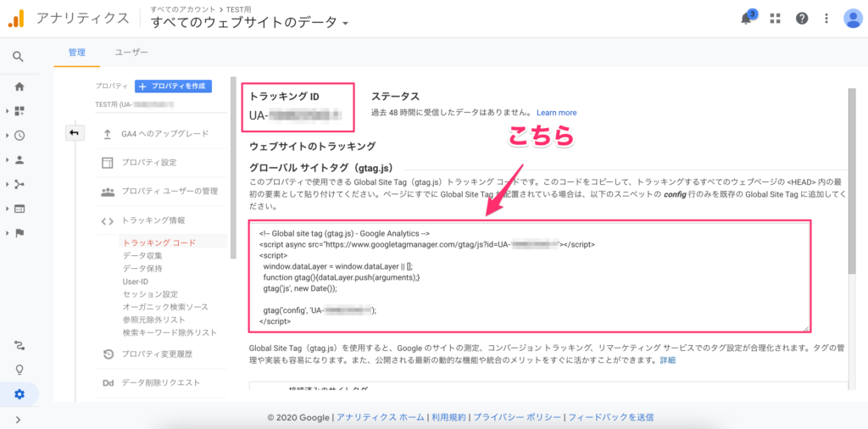Open the user account avatar
Image resolution: width=868 pixels, height=429 pixels.
pyautogui.click(x=853, y=19)
